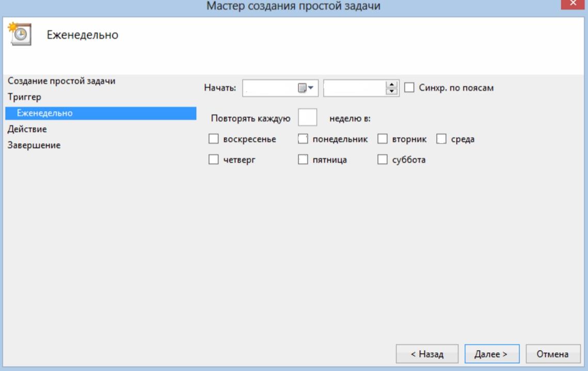
Task: Click the Назад button
Action: [x=427, y=354]
